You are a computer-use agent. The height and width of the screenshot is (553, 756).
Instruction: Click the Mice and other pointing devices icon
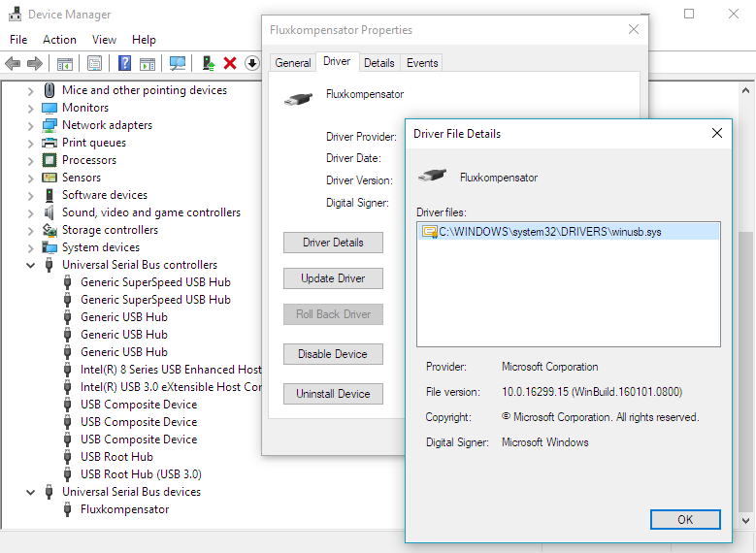pyautogui.click(x=49, y=90)
